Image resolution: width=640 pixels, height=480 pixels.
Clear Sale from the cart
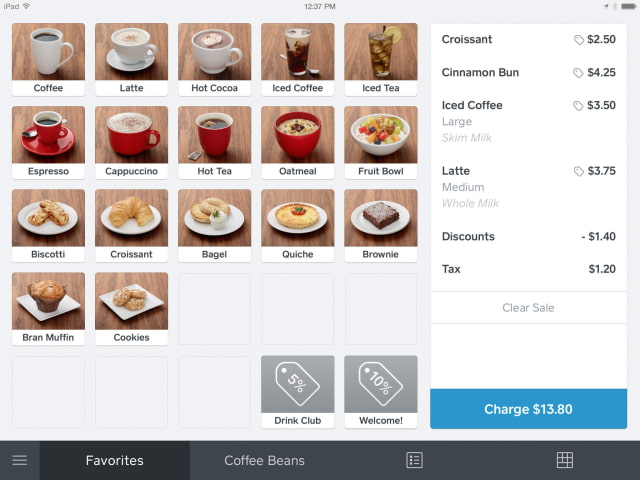click(x=529, y=308)
